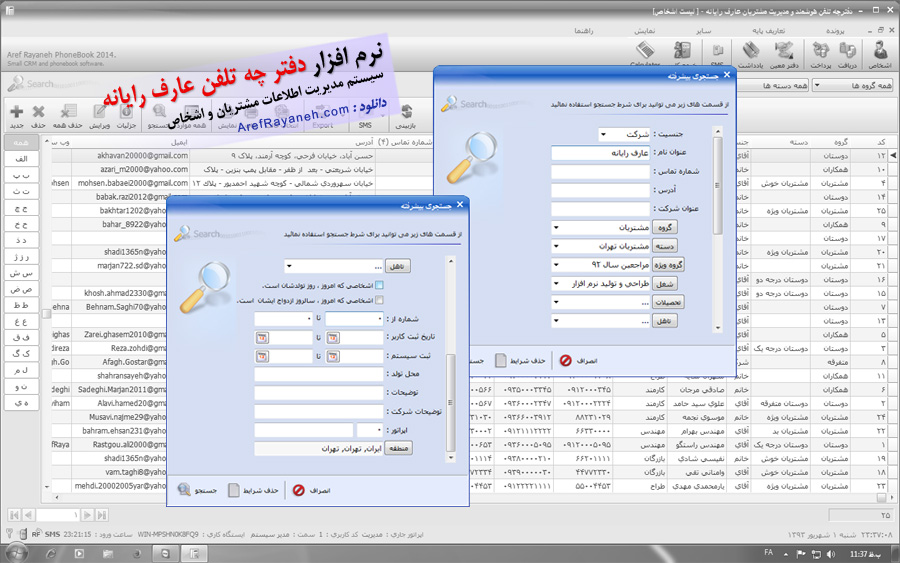Go to last page pager button
Screen dimensions: 900x563
coord(102,515)
